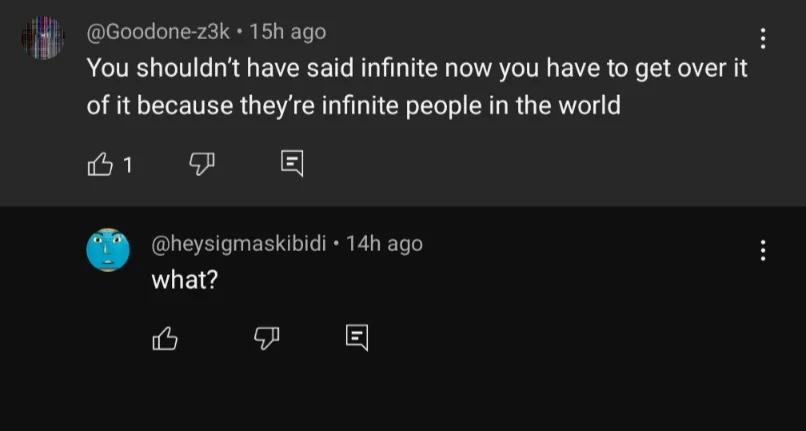Visit the @heysigmaskibidi channel username
This screenshot has height=431, width=806.
pyautogui.click(x=239, y=243)
